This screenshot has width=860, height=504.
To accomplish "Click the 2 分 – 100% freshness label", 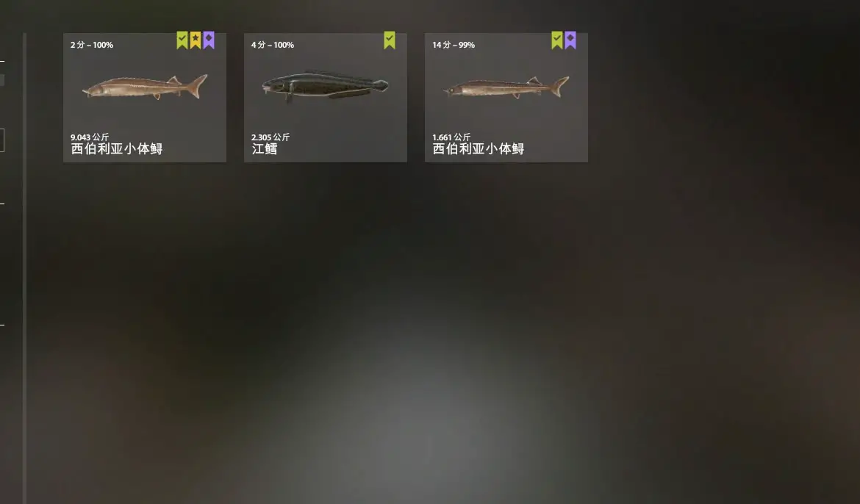I will pyautogui.click(x=92, y=45).
